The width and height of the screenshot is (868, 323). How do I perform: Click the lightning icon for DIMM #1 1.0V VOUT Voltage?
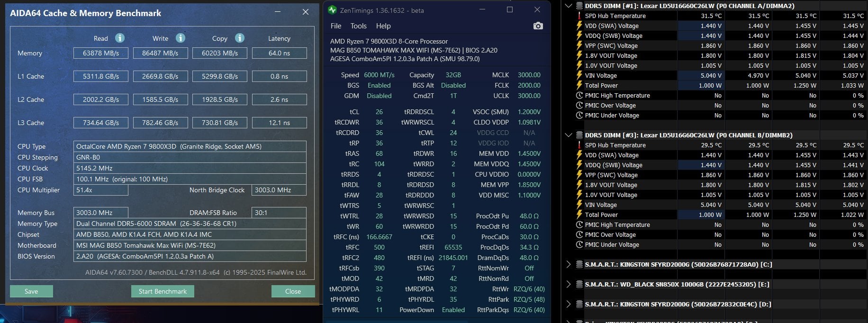579,65
